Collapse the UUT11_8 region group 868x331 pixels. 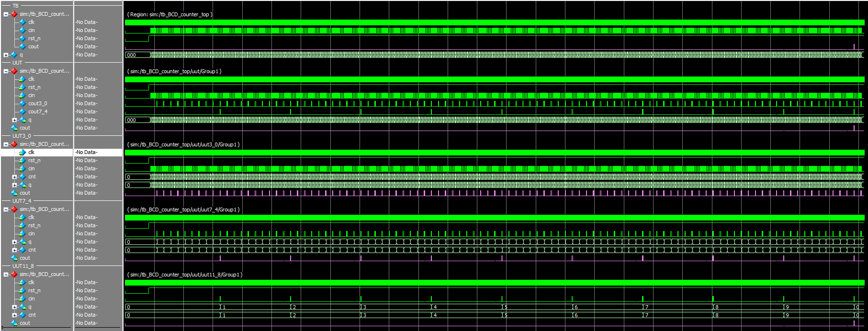[x=6, y=275]
